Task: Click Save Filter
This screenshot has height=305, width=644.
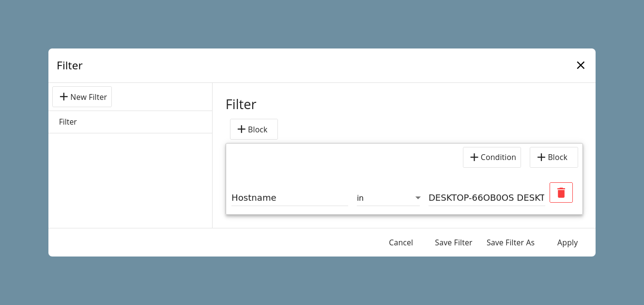Action: coord(453,242)
